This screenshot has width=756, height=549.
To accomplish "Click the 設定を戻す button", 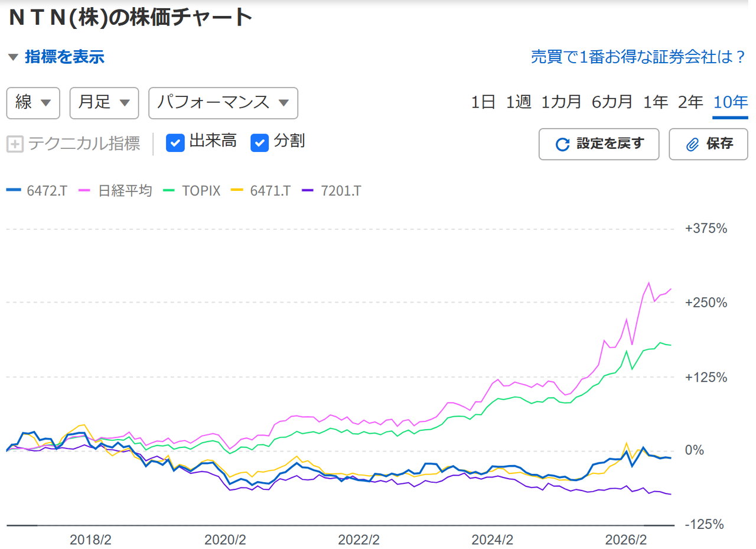I will tap(599, 144).
